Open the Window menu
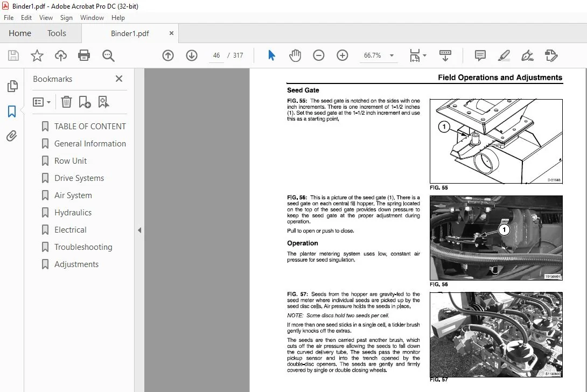Image resolution: width=587 pixels, height=392 pixels. coord(92,18)
